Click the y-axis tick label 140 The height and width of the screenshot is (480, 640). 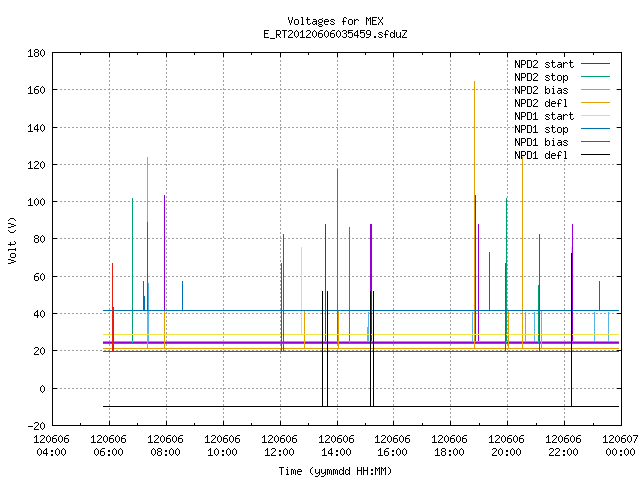(36, 128)
